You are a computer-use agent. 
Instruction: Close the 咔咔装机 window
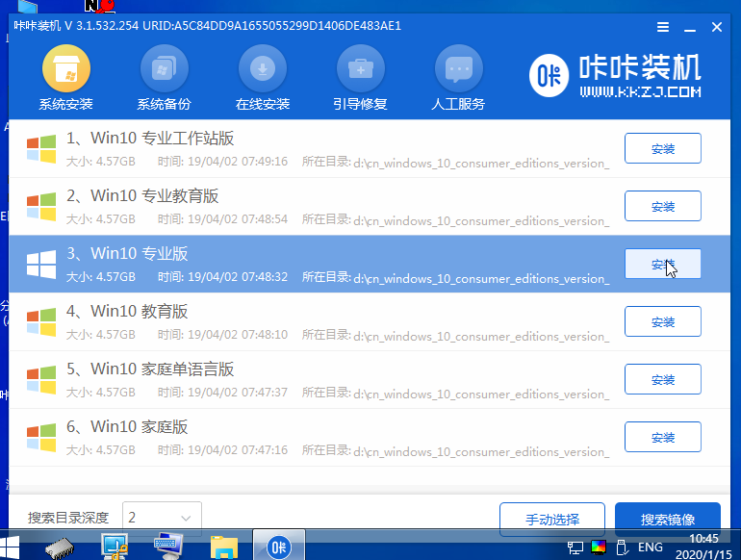[x=717, y=27]
